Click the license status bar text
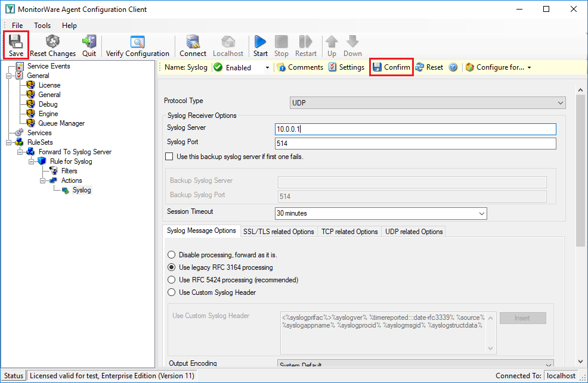 [112, 375]
